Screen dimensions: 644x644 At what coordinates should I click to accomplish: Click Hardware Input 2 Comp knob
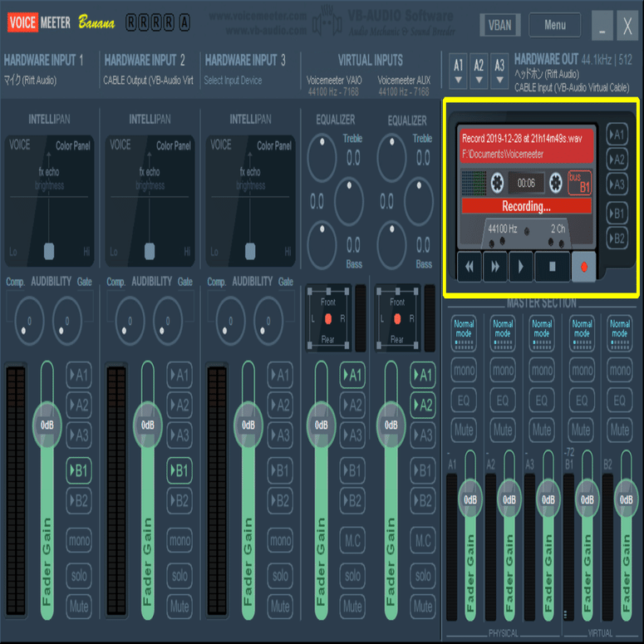pos(130,321)
